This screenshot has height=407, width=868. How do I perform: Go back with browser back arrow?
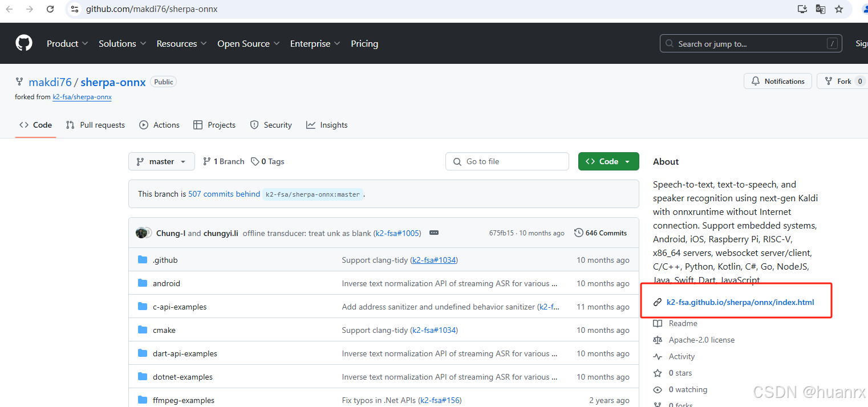9,9
